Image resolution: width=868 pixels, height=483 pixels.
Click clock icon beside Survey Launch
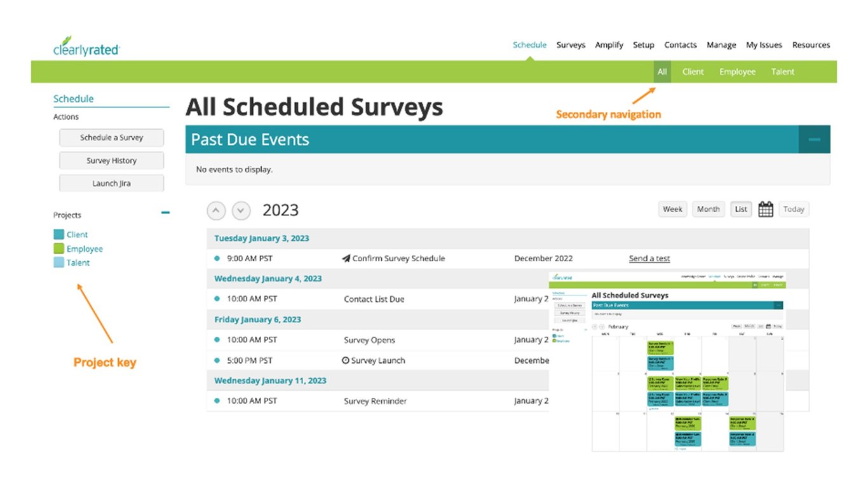[x=346, y=360]
